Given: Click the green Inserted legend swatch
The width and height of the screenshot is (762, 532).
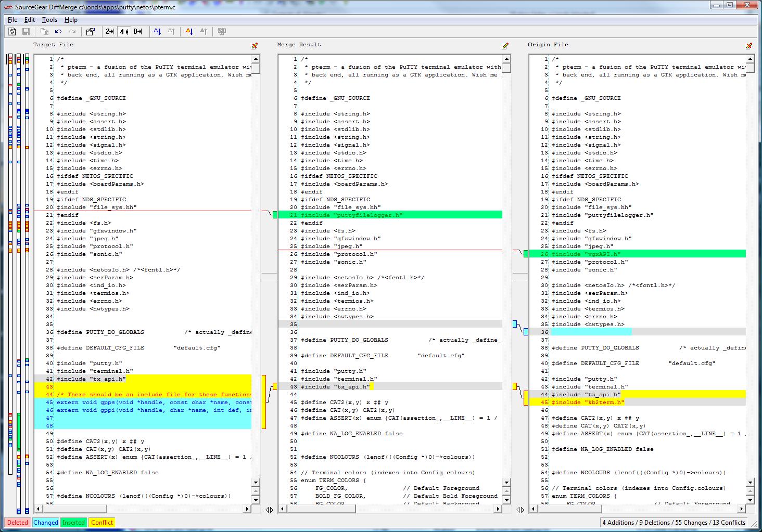Looking at the screenshot, I should [73, 523].
